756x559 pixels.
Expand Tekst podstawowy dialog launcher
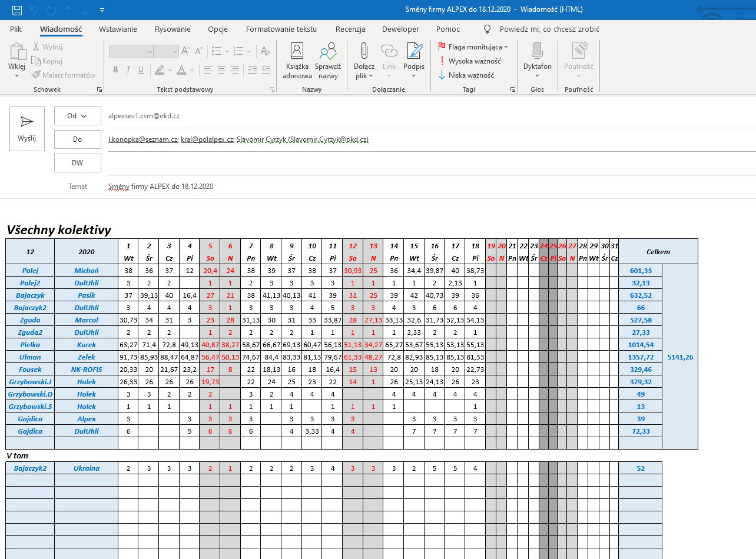[272, 89]
